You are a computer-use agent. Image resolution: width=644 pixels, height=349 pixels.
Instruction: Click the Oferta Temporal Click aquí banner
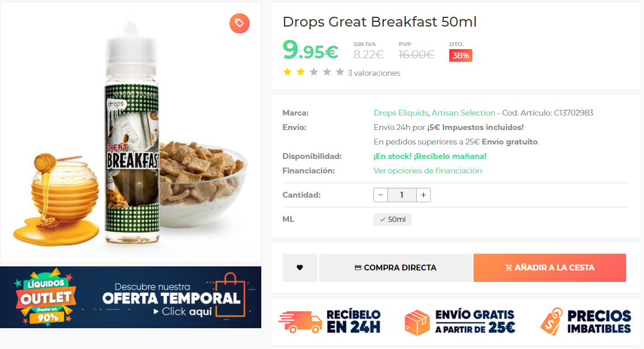131,297
